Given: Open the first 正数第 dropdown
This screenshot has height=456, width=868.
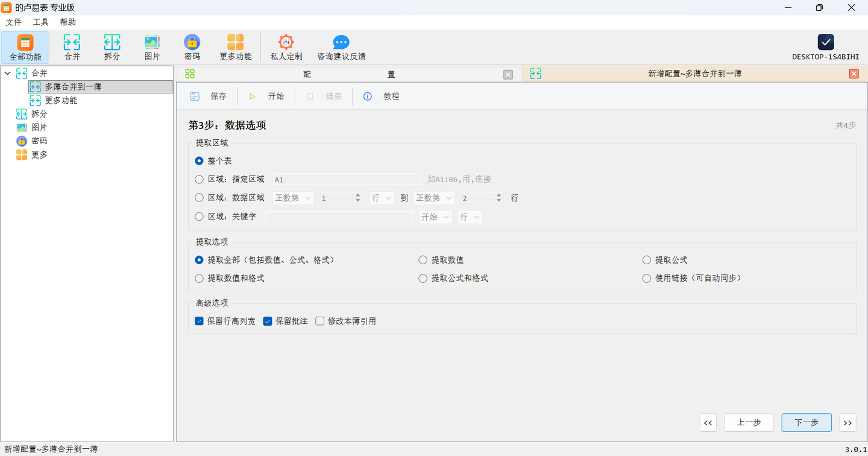Looking at the screenshot, I should tap(293, 198).
